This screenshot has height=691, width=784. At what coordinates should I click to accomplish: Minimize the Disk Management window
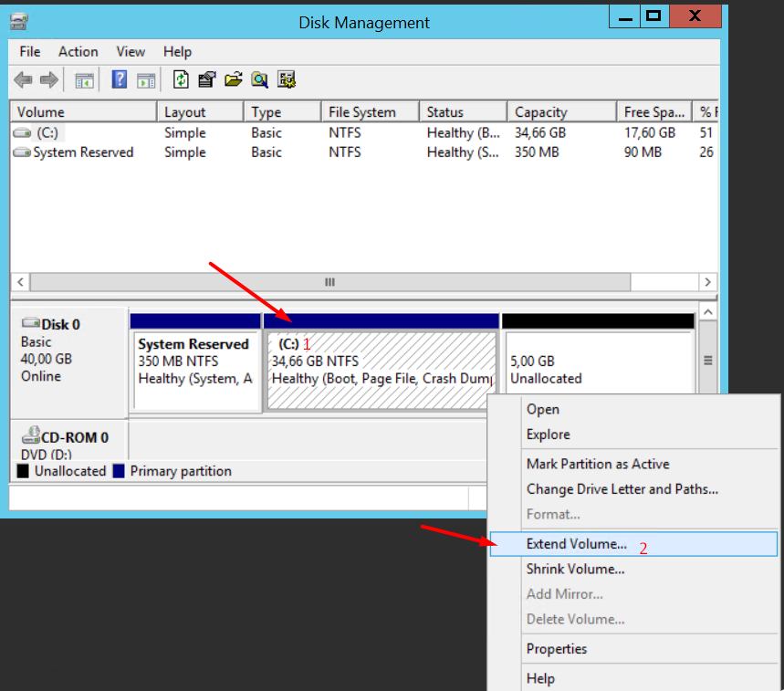pos(624,16)
